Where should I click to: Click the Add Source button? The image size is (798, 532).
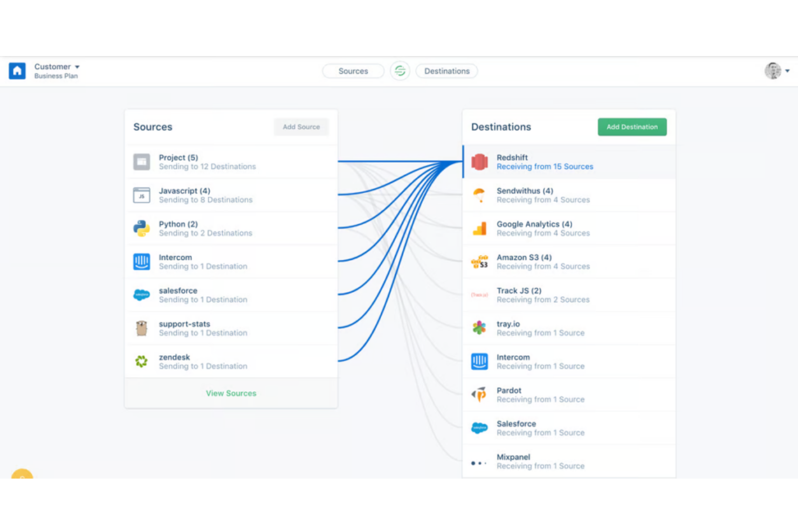(301, 127)
